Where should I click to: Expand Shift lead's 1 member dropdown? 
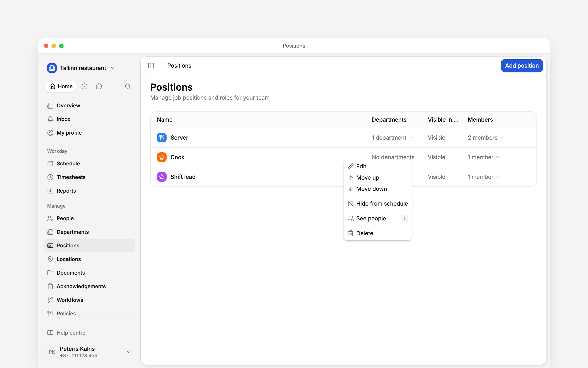click(x=484, y=177)
